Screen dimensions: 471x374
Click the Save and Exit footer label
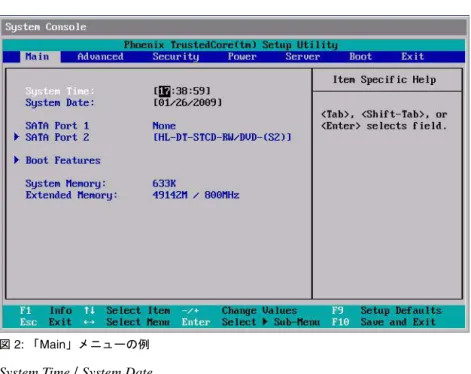pyautogui.click(x=398, y=322)
